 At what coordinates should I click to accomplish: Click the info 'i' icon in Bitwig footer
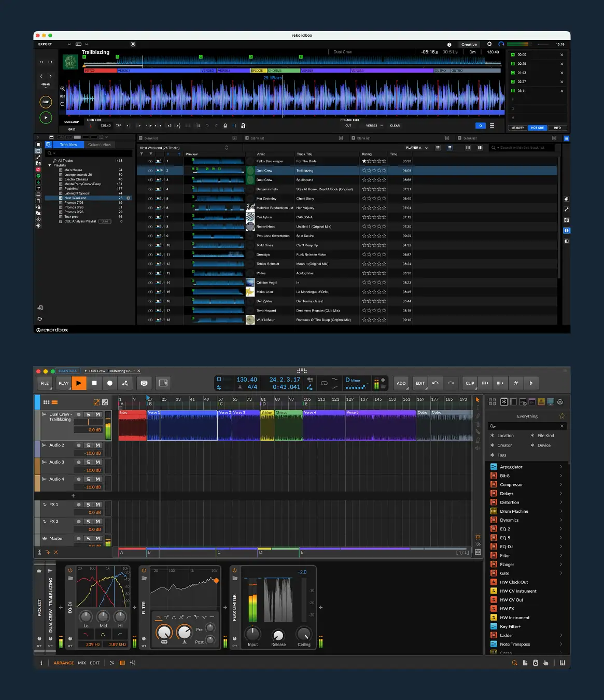pyautogui.click(x=41, y=663)
